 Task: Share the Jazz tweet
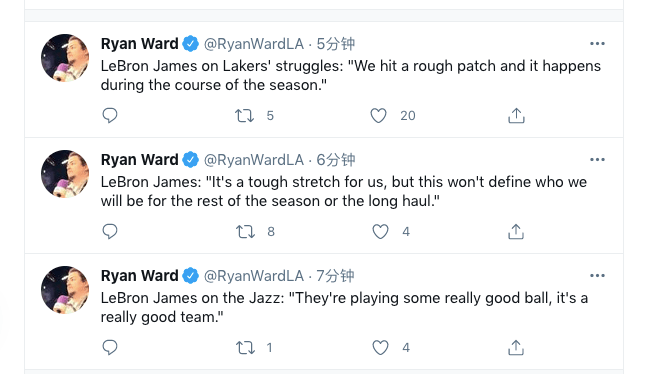[516, 347]
